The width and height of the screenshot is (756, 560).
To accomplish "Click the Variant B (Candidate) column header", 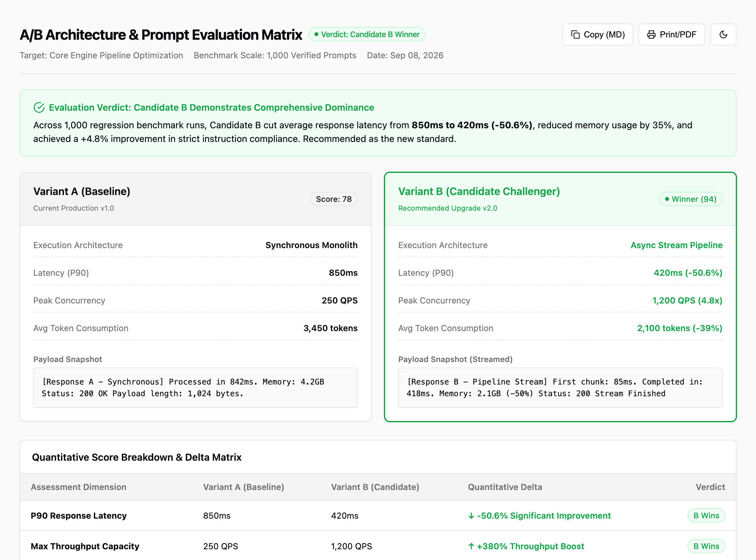I will (375, 487).
